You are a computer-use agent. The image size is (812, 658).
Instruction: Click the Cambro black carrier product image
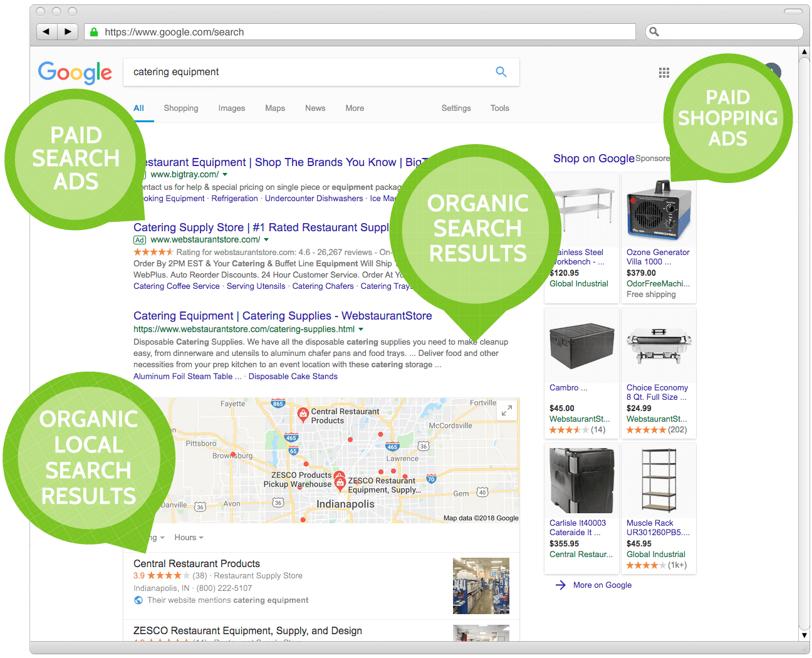tap(581, 346)
